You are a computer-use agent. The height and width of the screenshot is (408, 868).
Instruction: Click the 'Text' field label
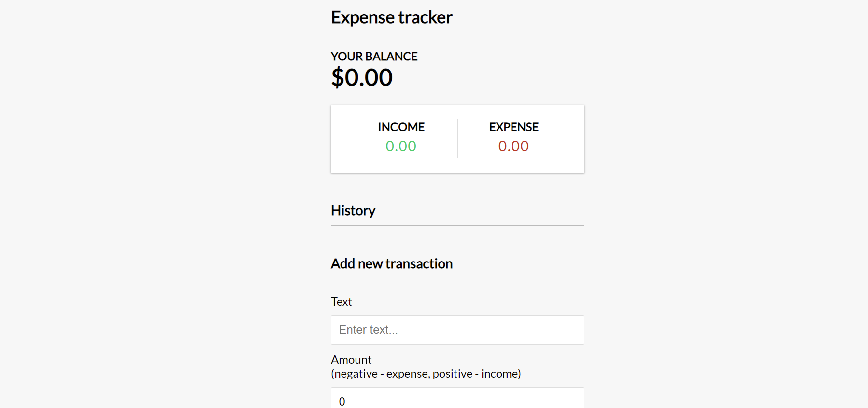point(341,301)
